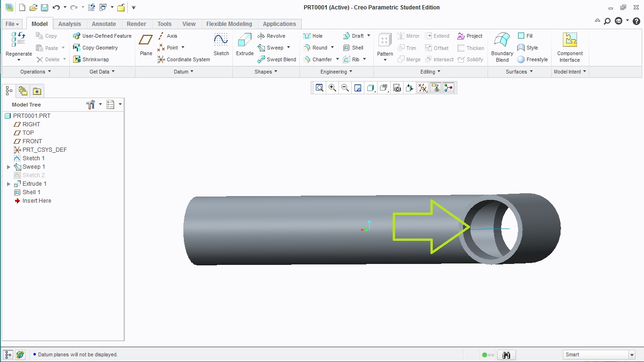Switch to the Applications tab
Viewport: 644px width, 362px height.
(x=280, y=24)
